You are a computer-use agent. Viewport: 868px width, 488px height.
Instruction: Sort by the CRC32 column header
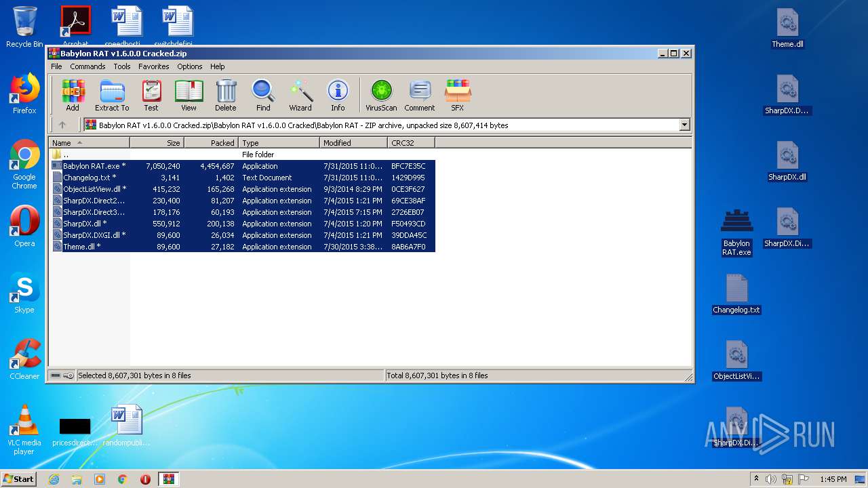point(411,143)
